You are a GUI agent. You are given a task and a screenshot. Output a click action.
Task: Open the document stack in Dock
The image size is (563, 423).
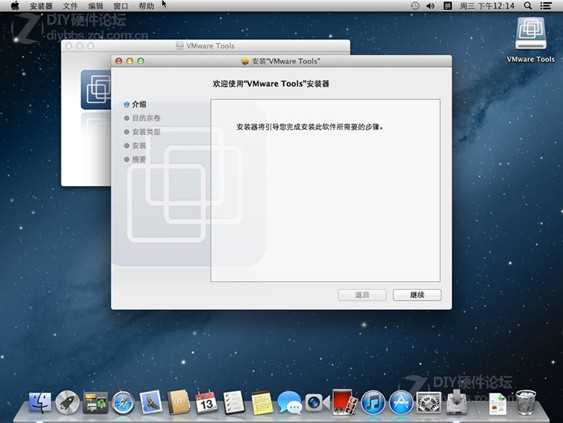498,404
